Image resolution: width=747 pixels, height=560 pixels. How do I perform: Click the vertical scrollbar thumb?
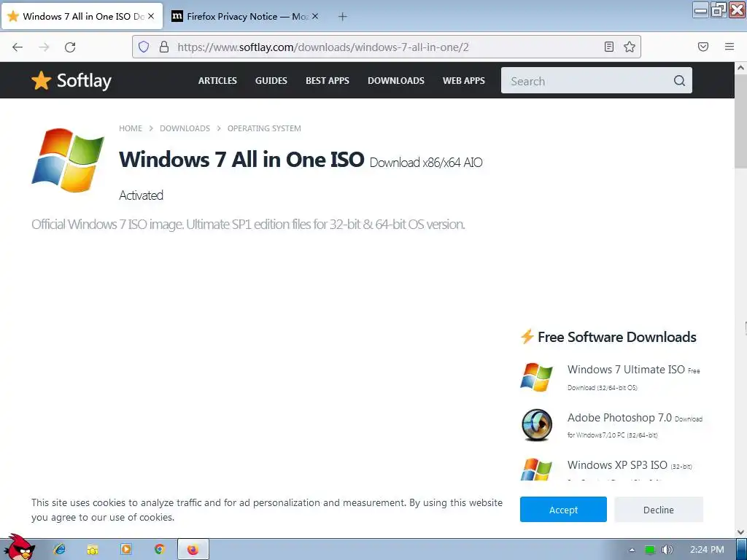coord(740,122)
